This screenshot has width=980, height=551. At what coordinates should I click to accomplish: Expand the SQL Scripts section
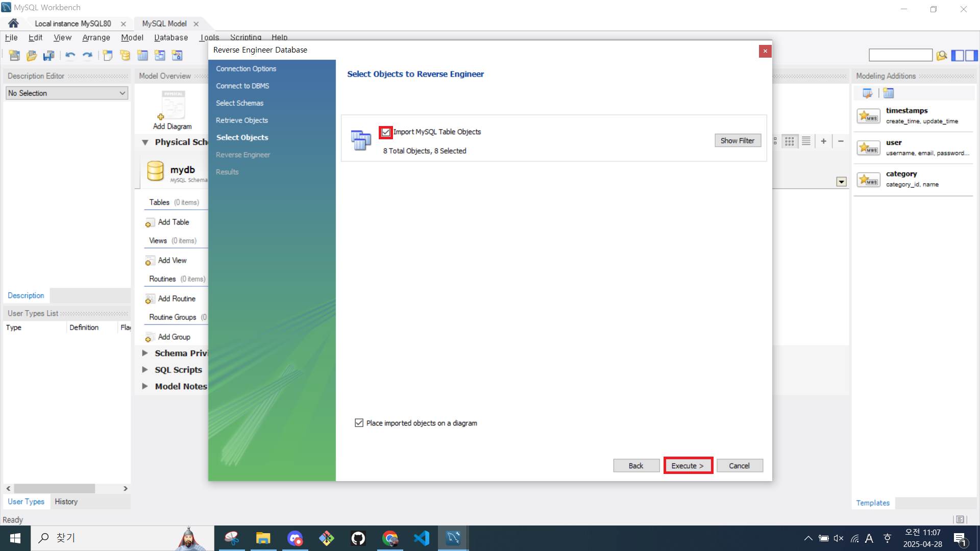point(145,370)
